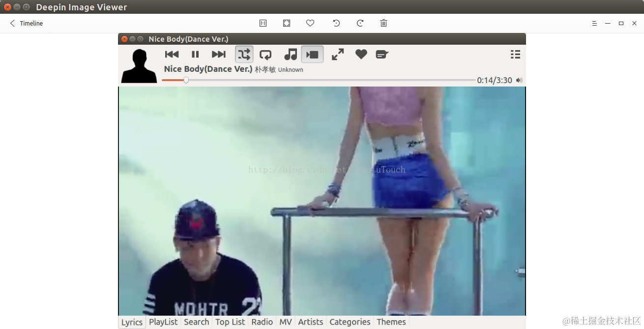The image size is (644, 329).
Task: Toggle shuffle playback mode
Action: point(244,54)
